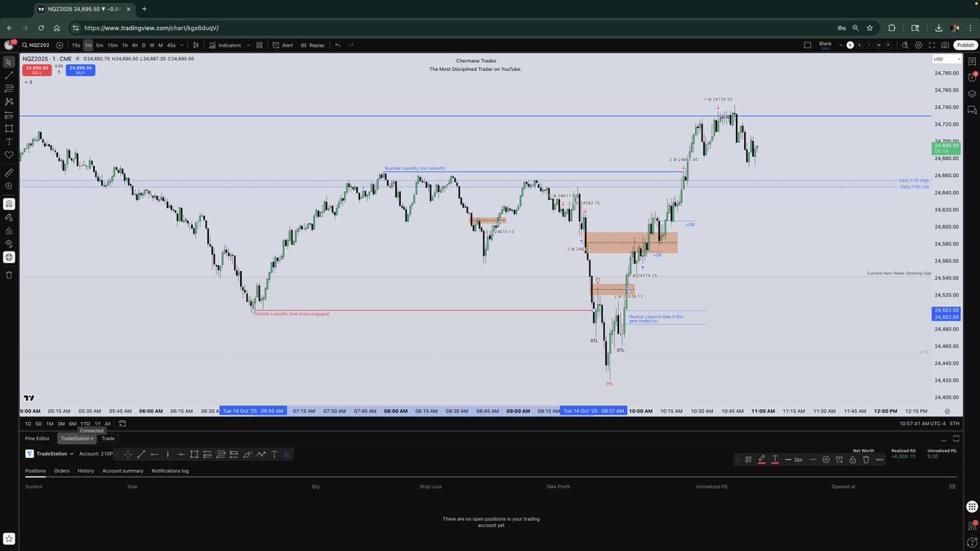Open the watchlist panel icon on right
Screen dimensions: 980x551
click(972, 62)
